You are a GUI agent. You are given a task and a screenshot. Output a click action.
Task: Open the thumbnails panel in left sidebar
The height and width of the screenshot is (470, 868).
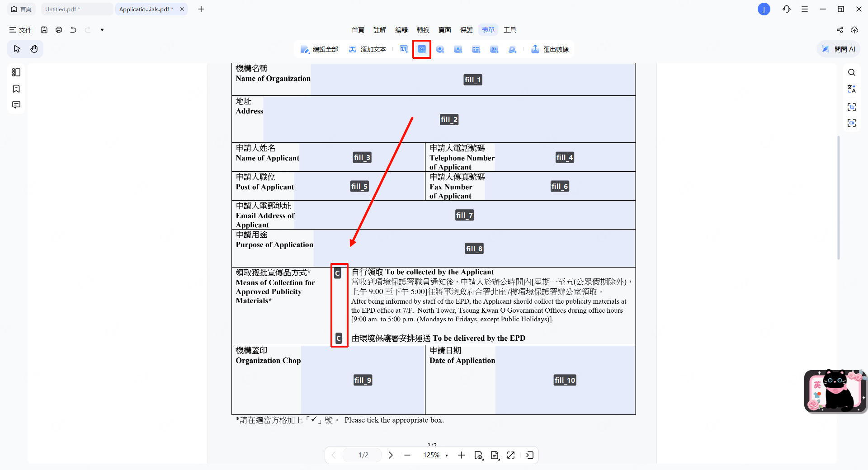[x=16, y=72]
